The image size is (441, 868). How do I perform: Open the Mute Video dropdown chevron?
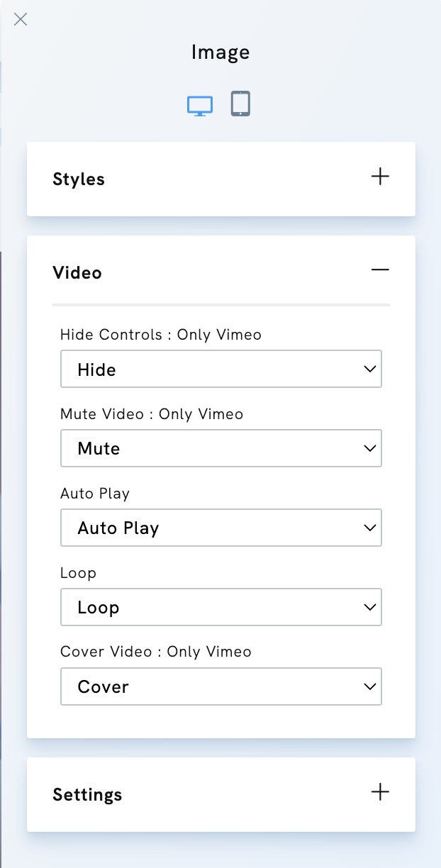click(x=369, y=448)
